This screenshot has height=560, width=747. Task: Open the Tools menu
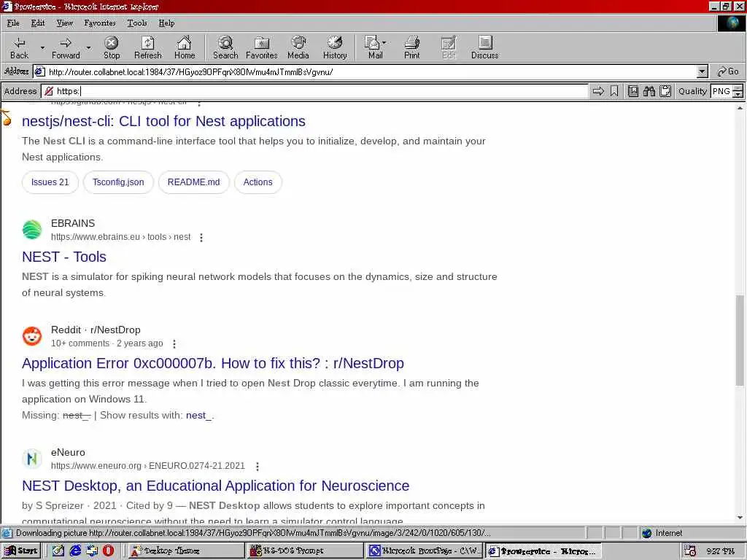click(136, 23)
